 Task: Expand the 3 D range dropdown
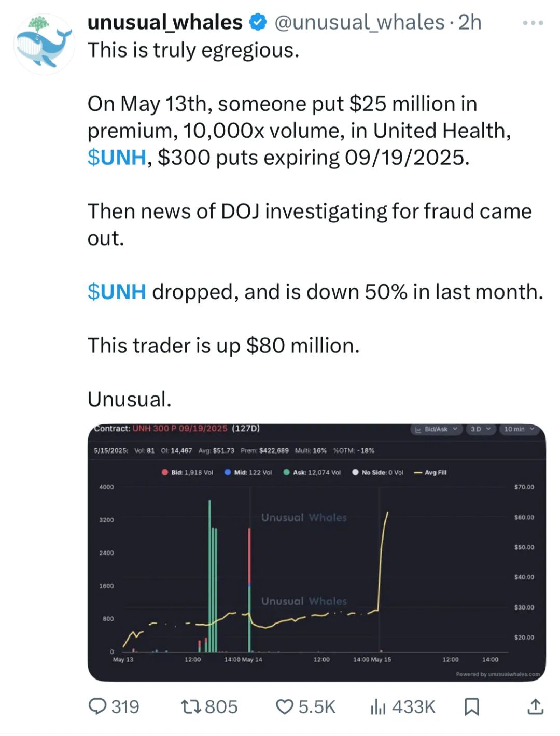click(x=480, y=429)
